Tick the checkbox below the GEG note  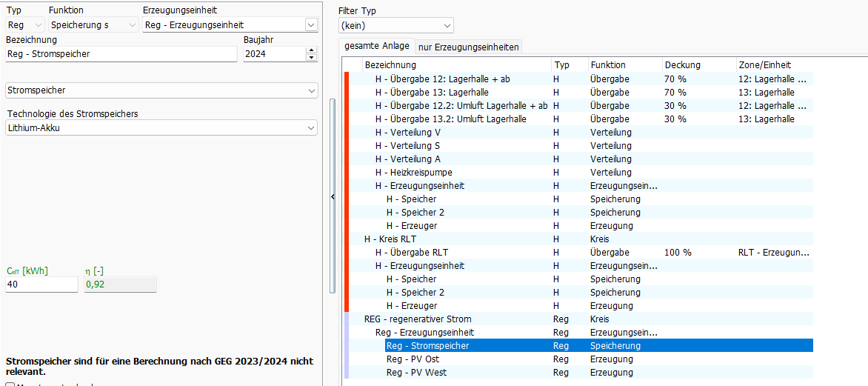point(10,384)
